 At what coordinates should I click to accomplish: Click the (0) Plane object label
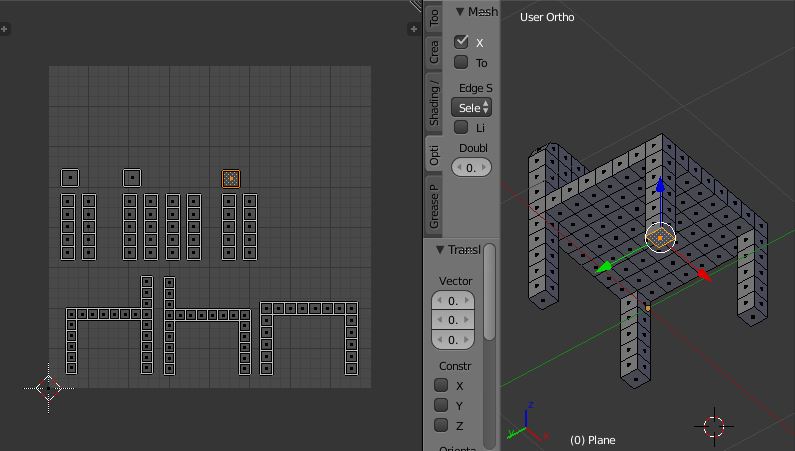[x=593, y=440]
